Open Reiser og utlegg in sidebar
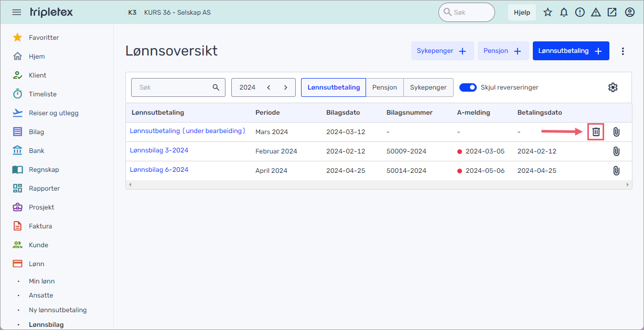This screenshot has height=330, width=644. tap(53, 113)
